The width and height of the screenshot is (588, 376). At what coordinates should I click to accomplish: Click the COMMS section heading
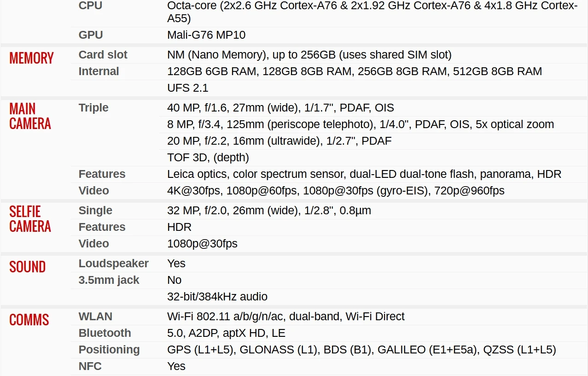point(29,320)
